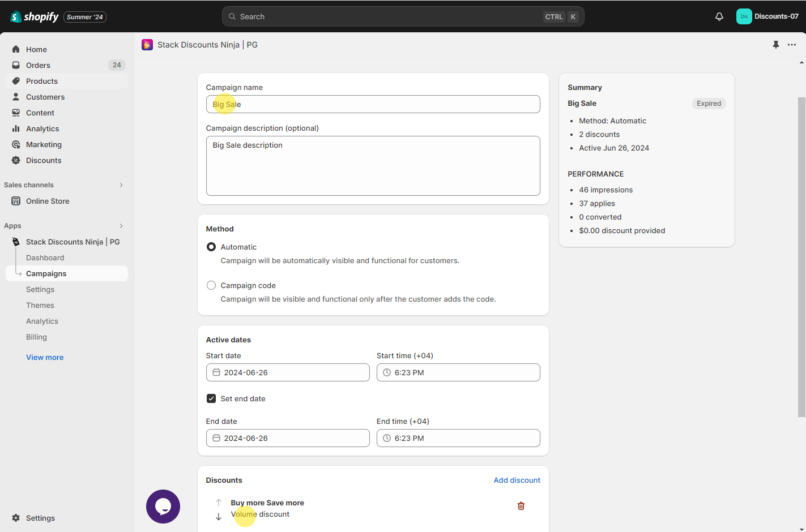806x532 pixels.
Task: Pin the Stack Discounts Ninja app
Action: [x=775, y=45]
